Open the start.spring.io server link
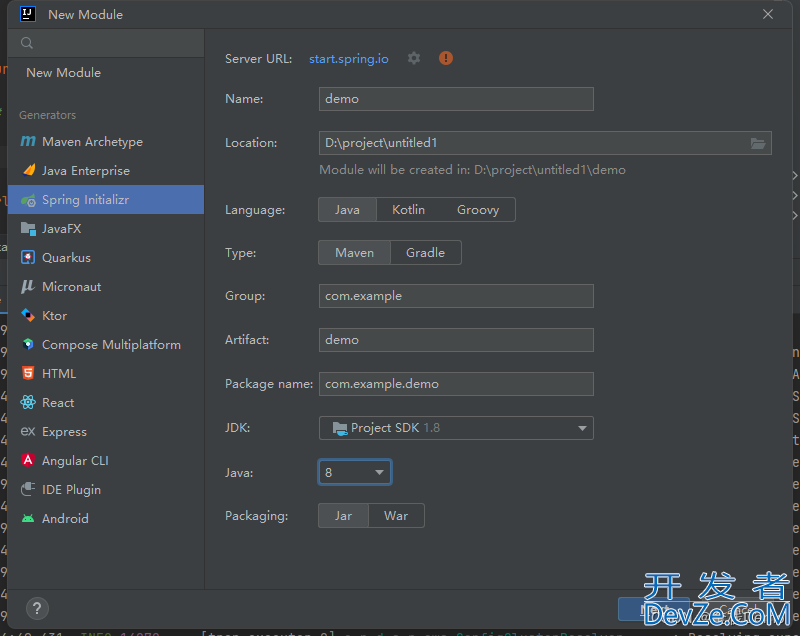This screenshot has width=800, height=636. coord(348,59)
